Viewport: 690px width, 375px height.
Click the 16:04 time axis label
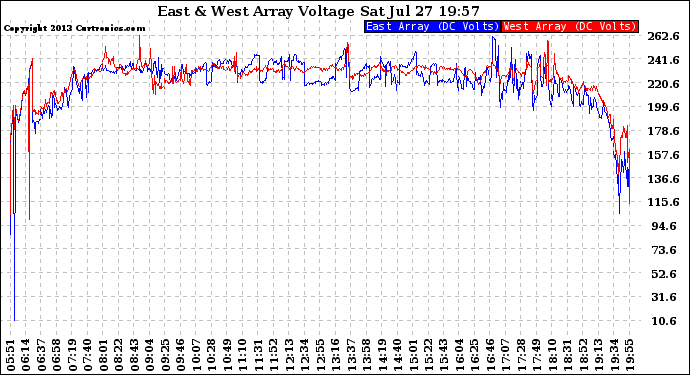click(459, 355)
